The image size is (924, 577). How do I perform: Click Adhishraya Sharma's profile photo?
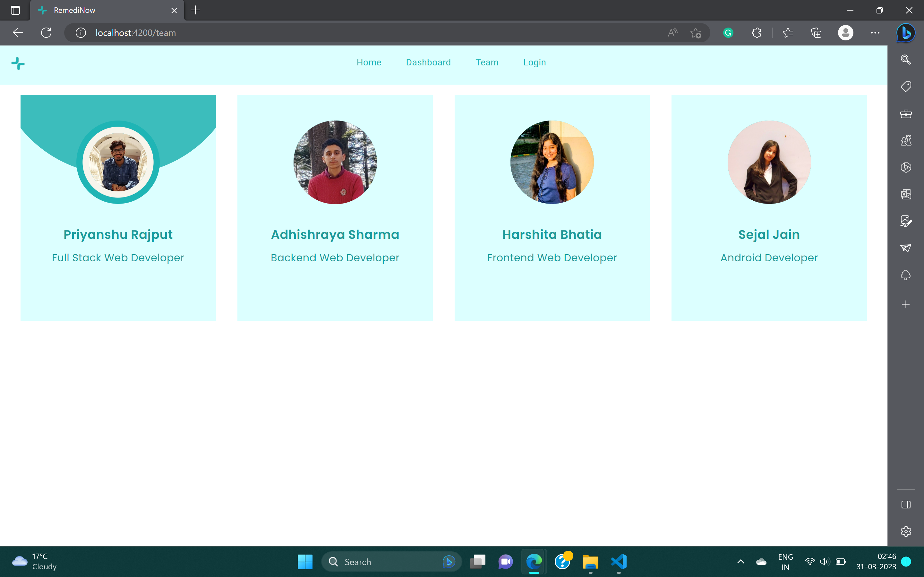335,162
